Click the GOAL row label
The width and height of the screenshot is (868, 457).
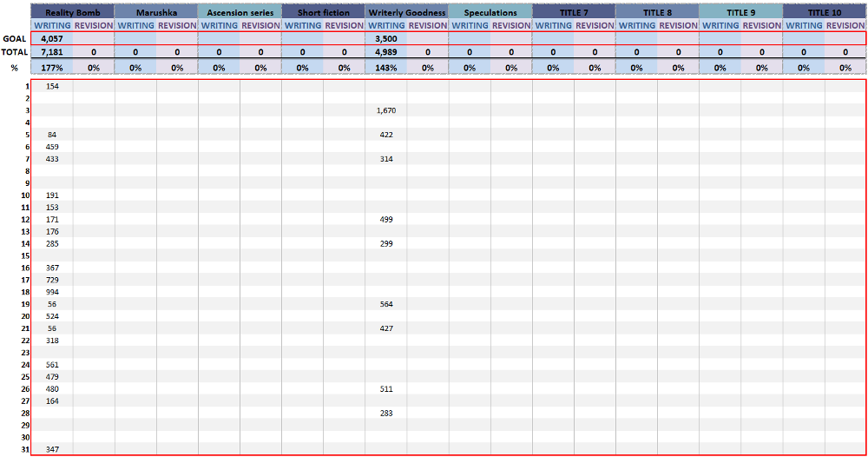click(x=14, y=39)
